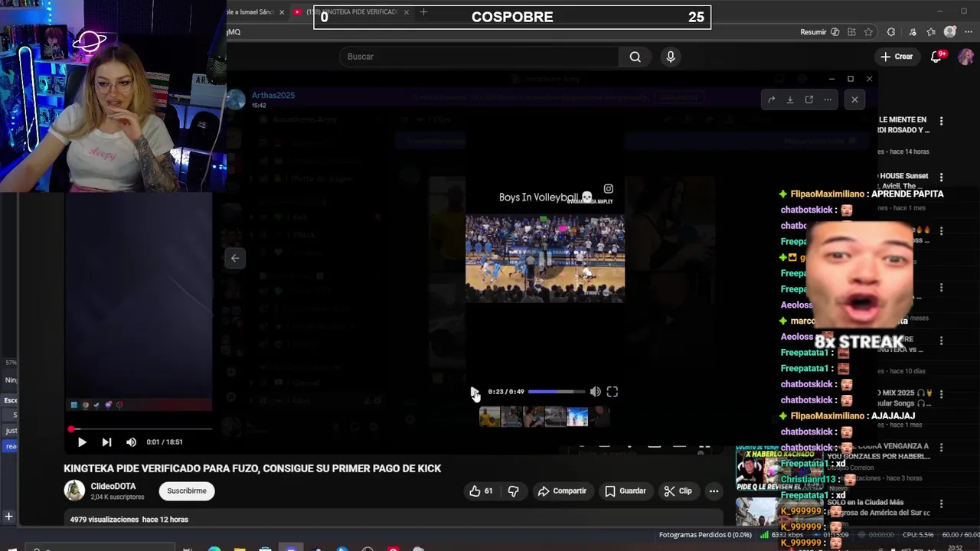The width and height of the screenshot is (980, 551).
Task: Open the Instagram icon on the clip
Action: pos(609,189)
